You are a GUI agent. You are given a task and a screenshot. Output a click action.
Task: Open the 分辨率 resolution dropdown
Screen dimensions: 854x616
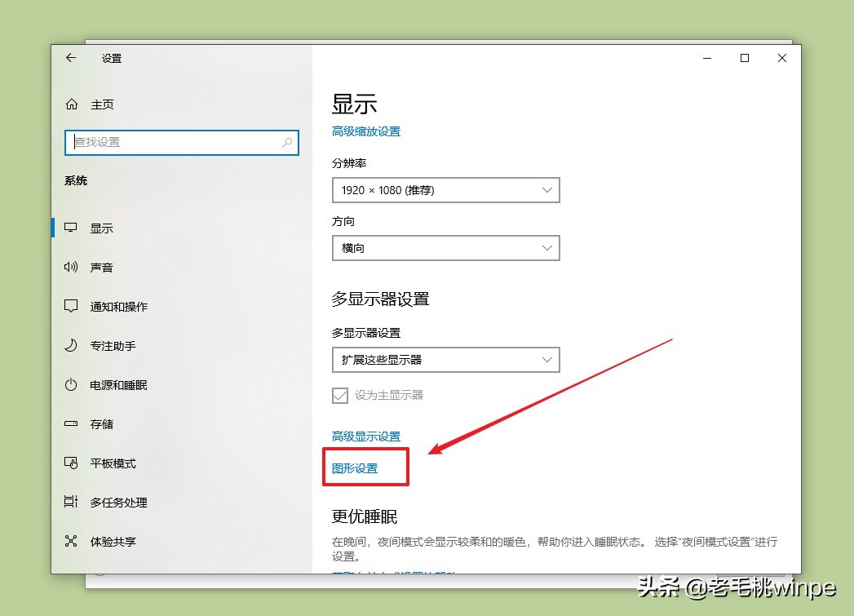tap(445, 190)
